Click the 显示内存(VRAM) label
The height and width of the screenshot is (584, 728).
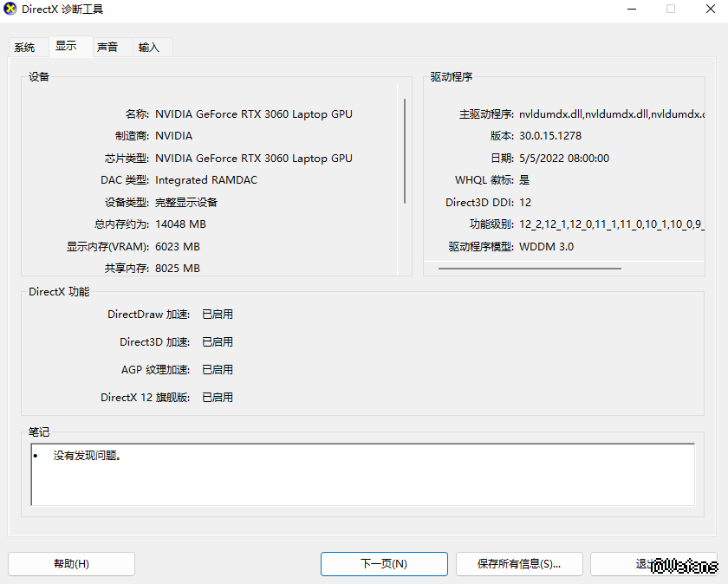[x=107, y=246]
